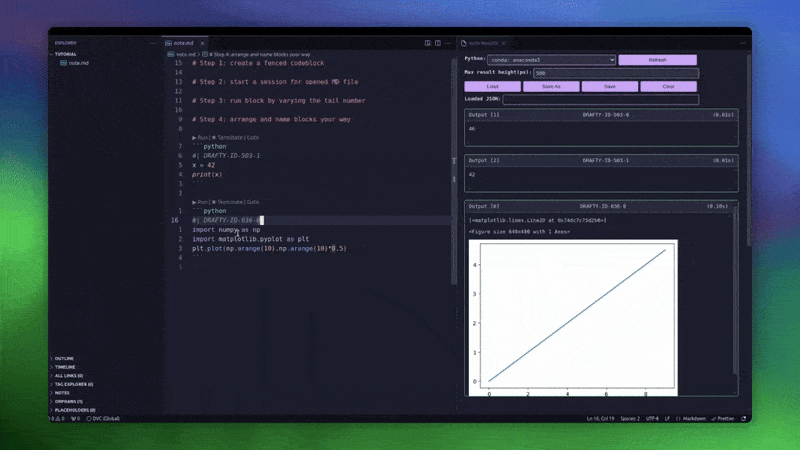Screen dimensions: 800x450
Task: Close the note.md editor tab
Action: (x=203, y=43)
